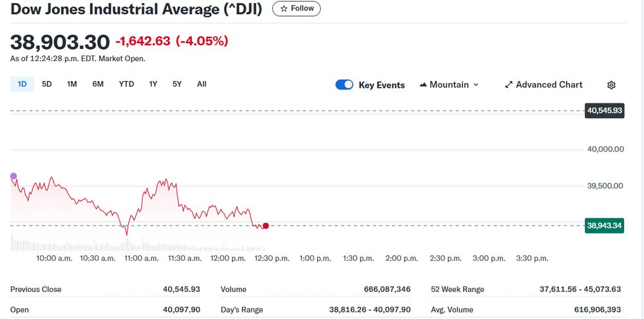Select the 1Y range tab

point(153,84)
